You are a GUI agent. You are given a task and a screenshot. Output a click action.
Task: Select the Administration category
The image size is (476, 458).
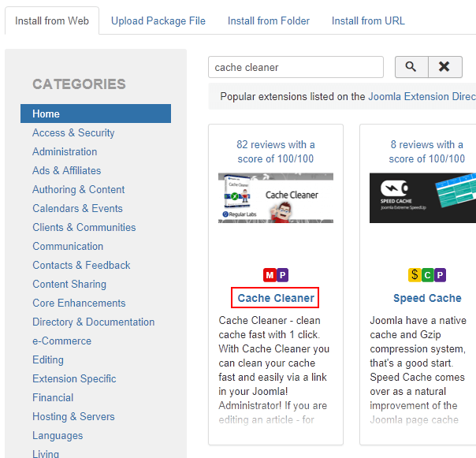(65, 151)
